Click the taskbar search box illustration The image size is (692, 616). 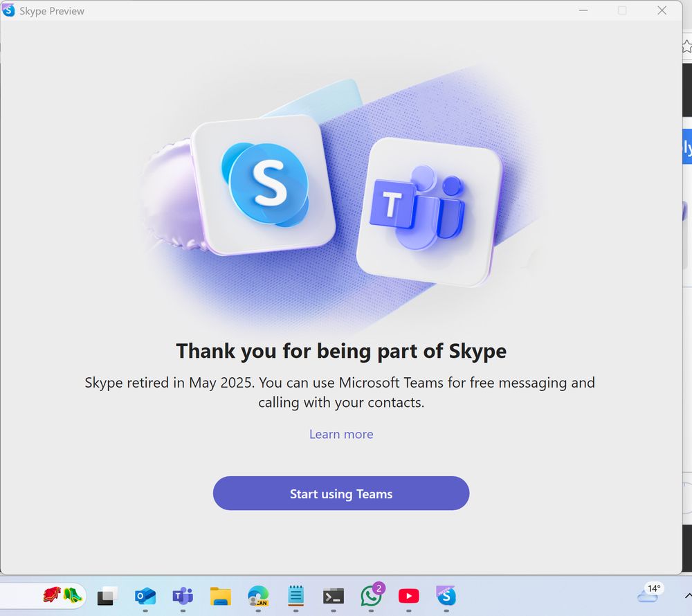(x=62, y=595)
